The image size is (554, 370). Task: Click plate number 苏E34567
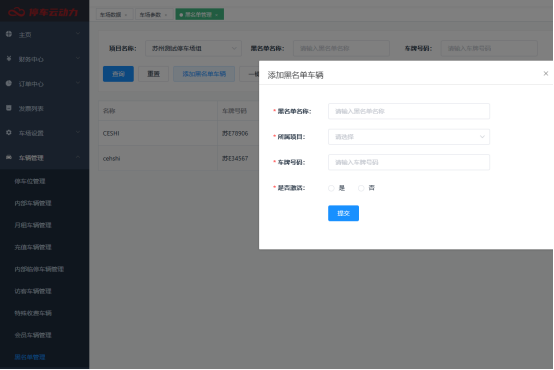tap(235, 158)
